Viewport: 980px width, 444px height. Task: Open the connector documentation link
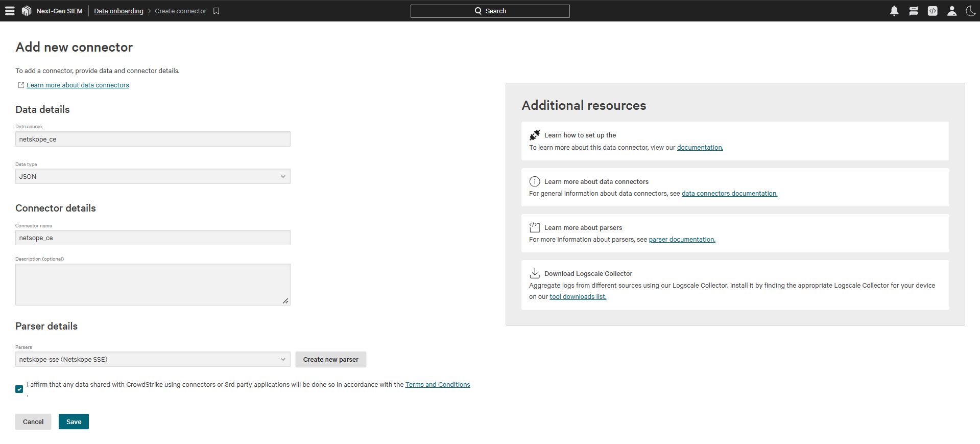(x=700, y=148)
